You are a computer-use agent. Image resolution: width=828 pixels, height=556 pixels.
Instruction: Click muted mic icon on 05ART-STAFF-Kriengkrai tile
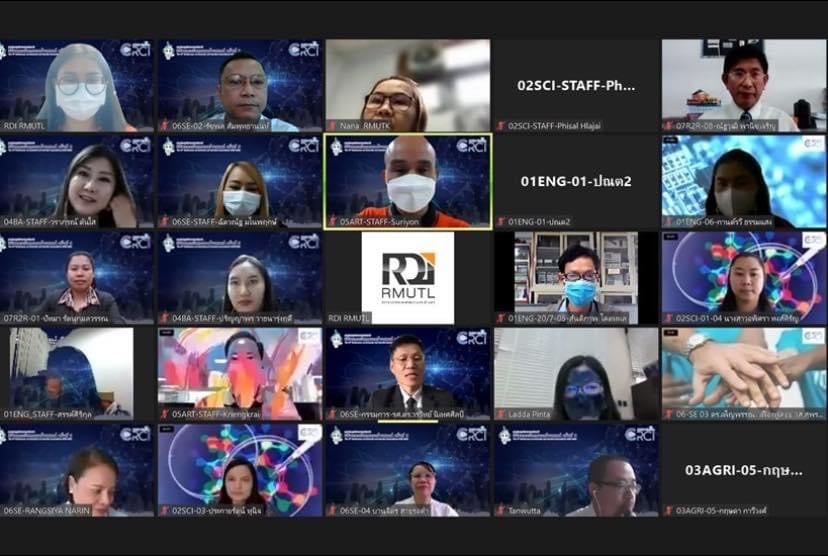(164, 413)
